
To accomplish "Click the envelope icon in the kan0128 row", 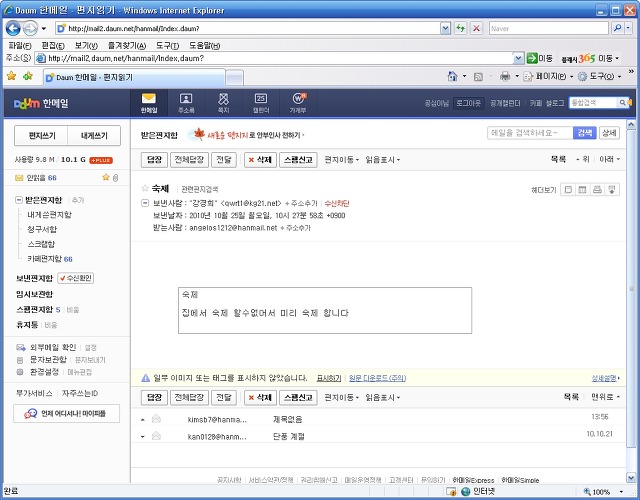I will point(156,436).
